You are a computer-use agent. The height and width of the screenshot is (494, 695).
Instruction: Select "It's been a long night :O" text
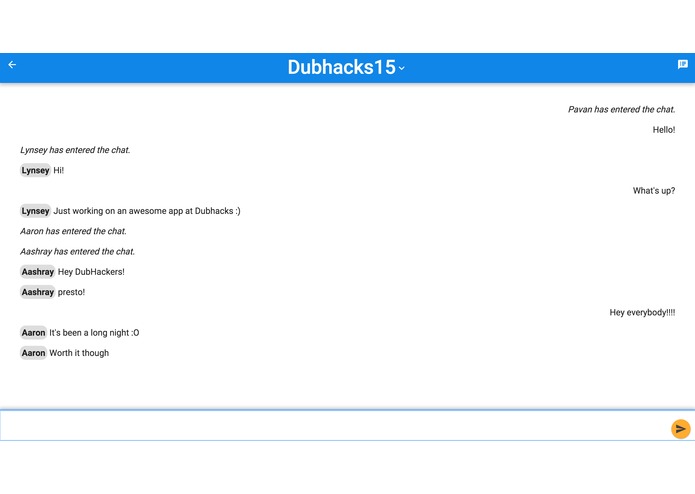pos(94,333)
